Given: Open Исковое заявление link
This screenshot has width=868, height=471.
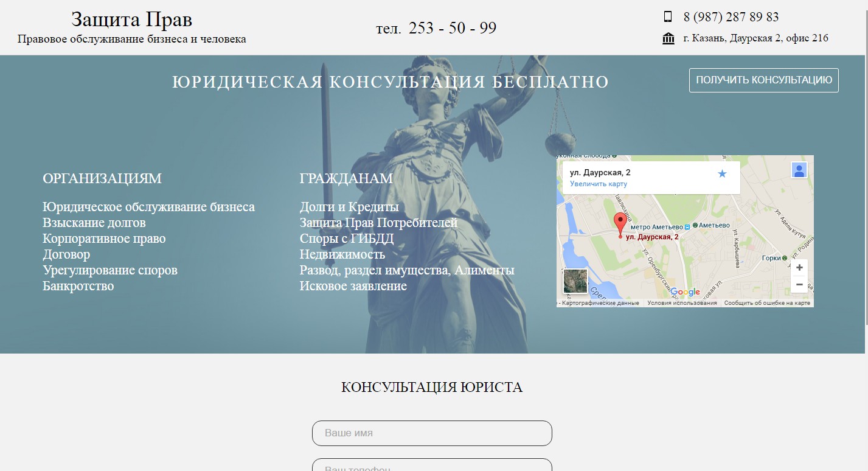Looking at the screenshot, I should coord(353,286).
